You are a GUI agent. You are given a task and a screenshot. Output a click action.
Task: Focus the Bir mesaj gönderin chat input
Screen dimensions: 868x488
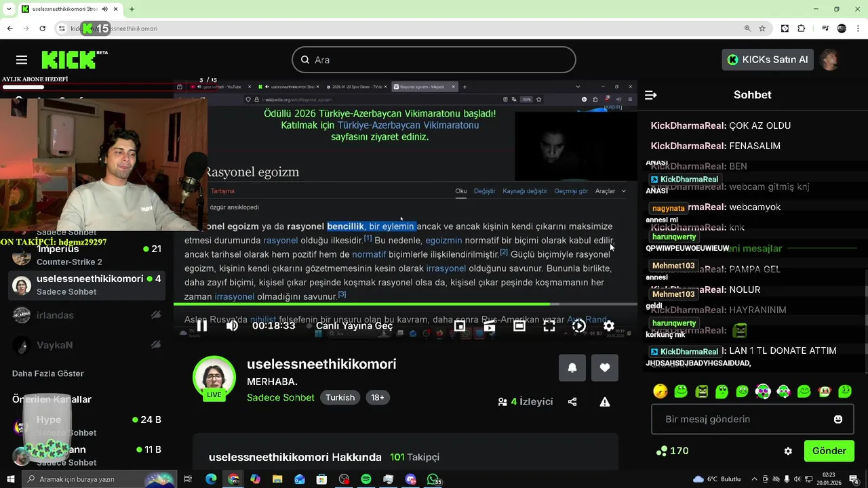[753, 420]
